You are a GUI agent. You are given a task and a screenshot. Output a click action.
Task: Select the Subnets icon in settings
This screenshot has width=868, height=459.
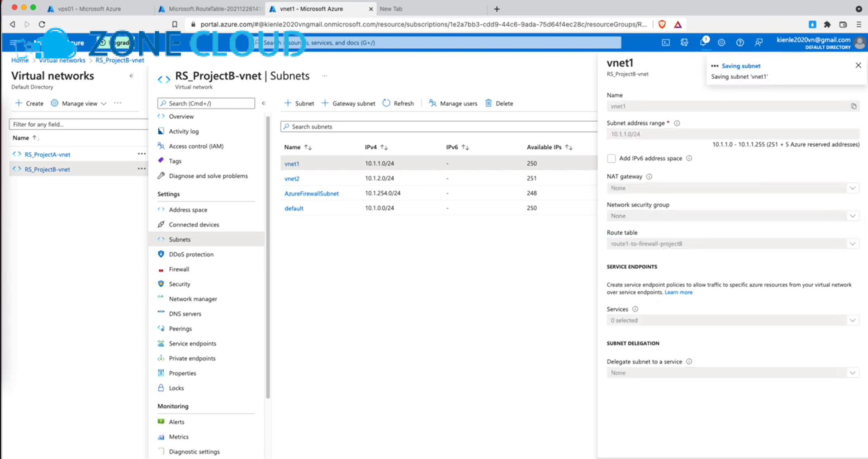pos(161,239)
